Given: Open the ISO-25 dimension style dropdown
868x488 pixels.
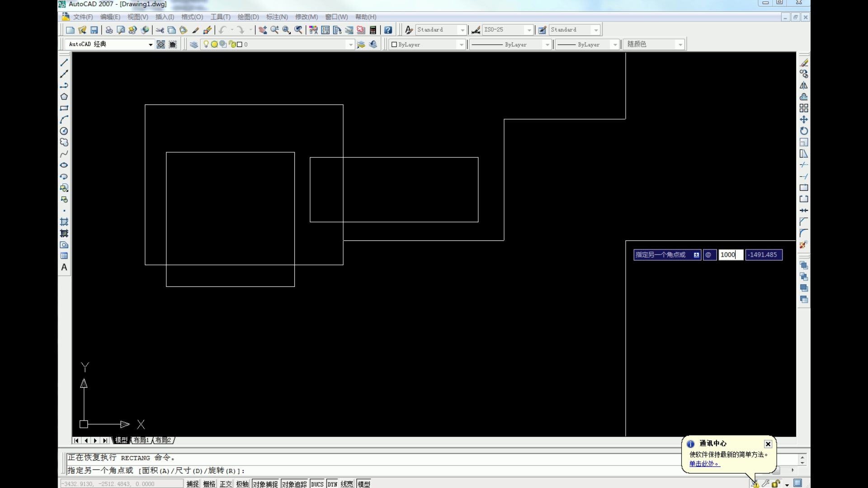Looking at the screenshot, I should 529,30.
